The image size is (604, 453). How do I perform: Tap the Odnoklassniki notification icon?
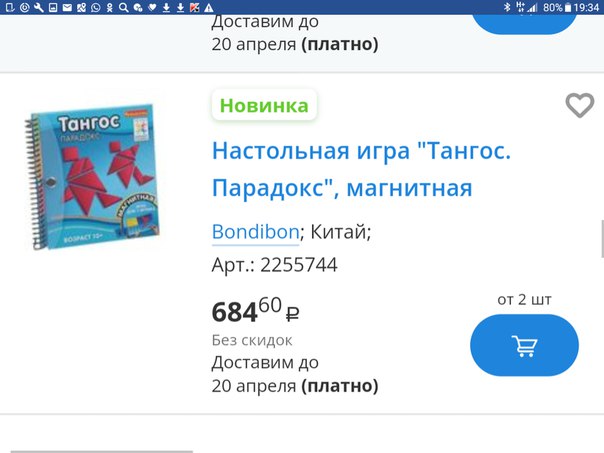pyautogui.click(x=109, y=7)
